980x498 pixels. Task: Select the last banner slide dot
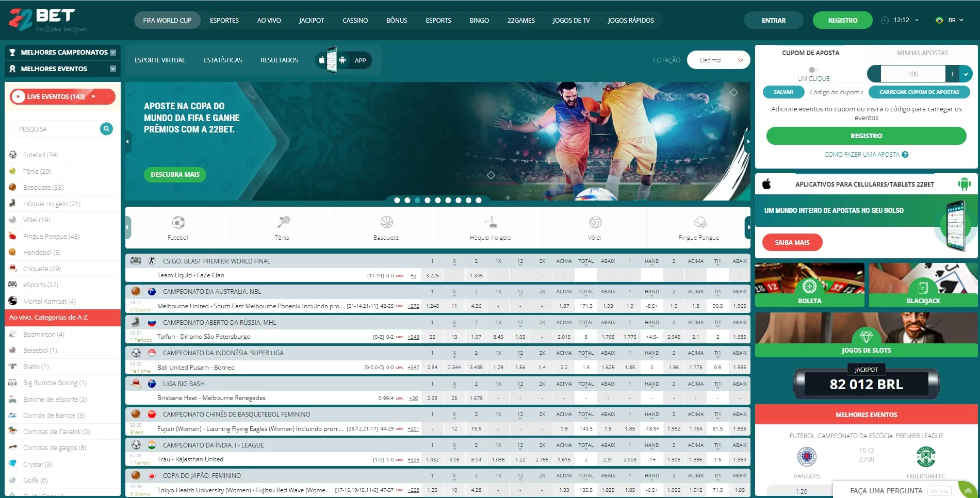pyautogui.click(x=479, y=201)
